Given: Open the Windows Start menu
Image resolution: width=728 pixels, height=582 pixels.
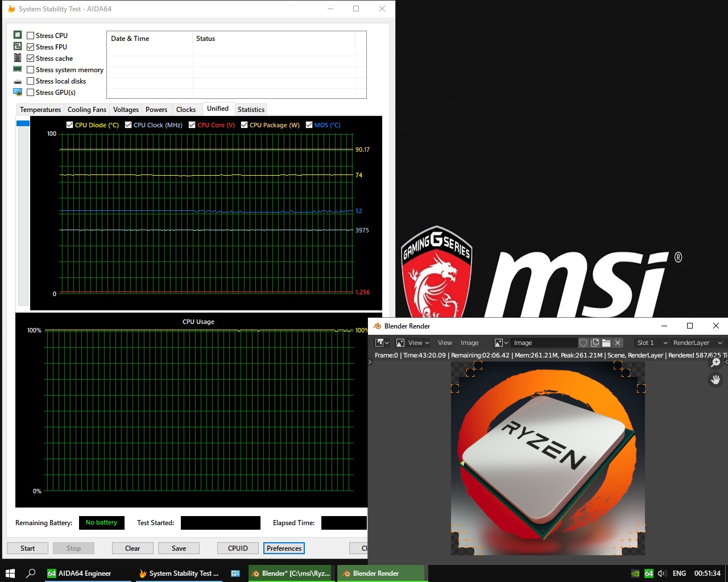Looking at the screenshot, I should point(10,573).
